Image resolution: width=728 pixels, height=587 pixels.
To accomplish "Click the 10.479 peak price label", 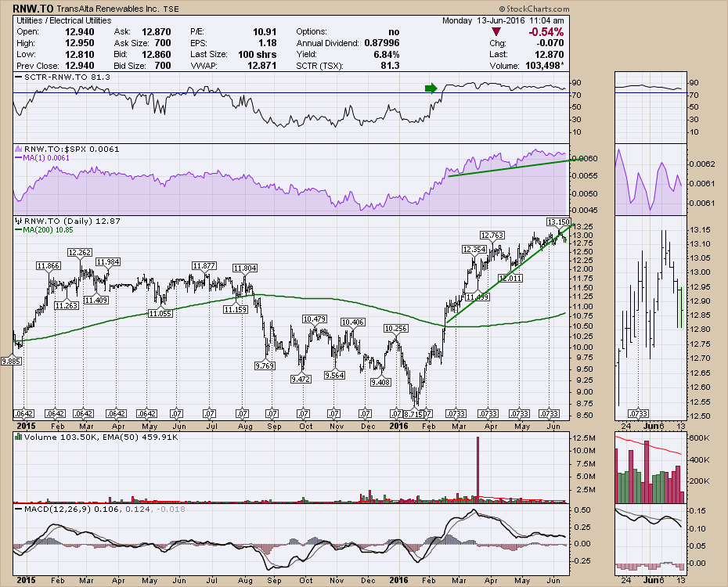I will pos(315,319).
